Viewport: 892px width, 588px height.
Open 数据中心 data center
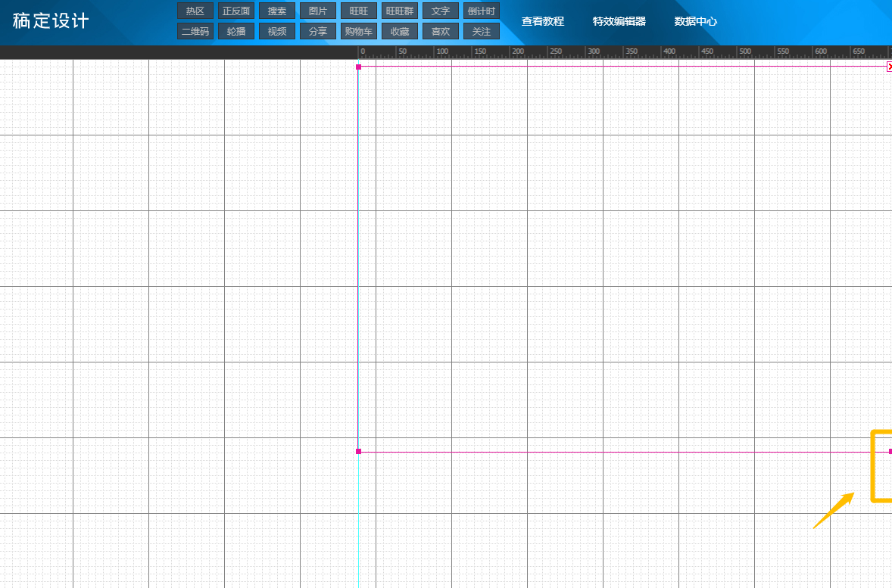pos(696,21)
